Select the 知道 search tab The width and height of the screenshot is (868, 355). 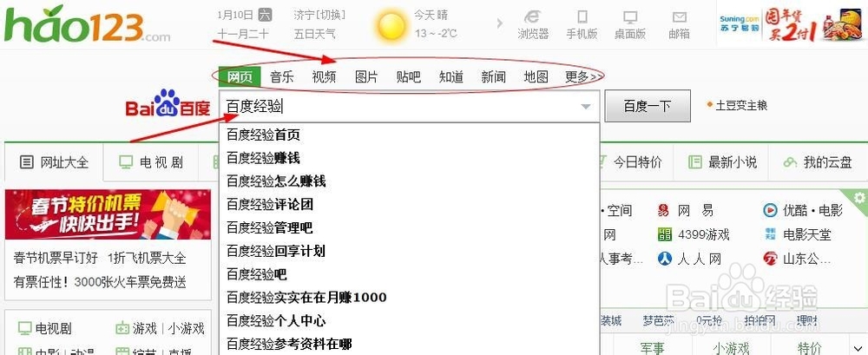[x=451, y=77]
